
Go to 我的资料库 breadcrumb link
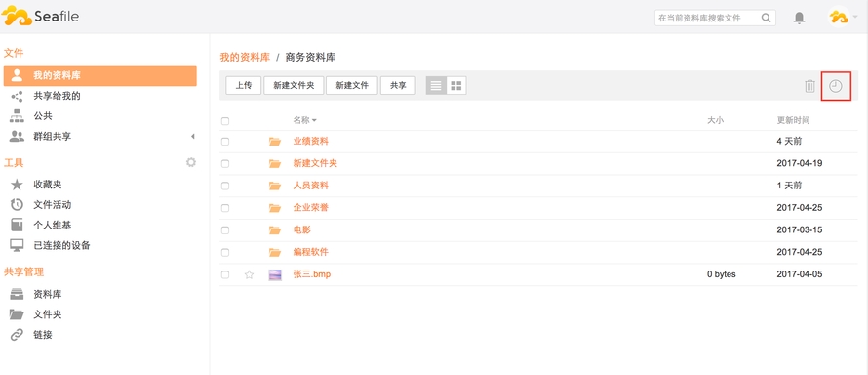(x=245, y=57)
